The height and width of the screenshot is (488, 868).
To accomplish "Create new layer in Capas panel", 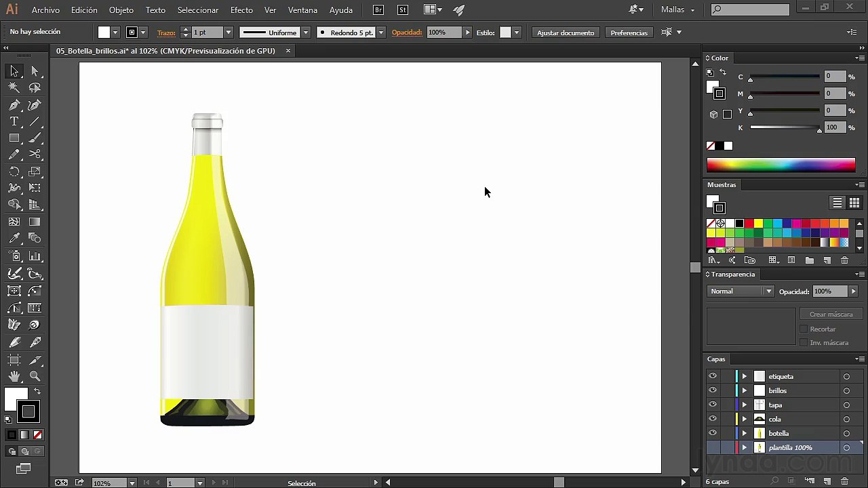I will click(x=827, y=482).
